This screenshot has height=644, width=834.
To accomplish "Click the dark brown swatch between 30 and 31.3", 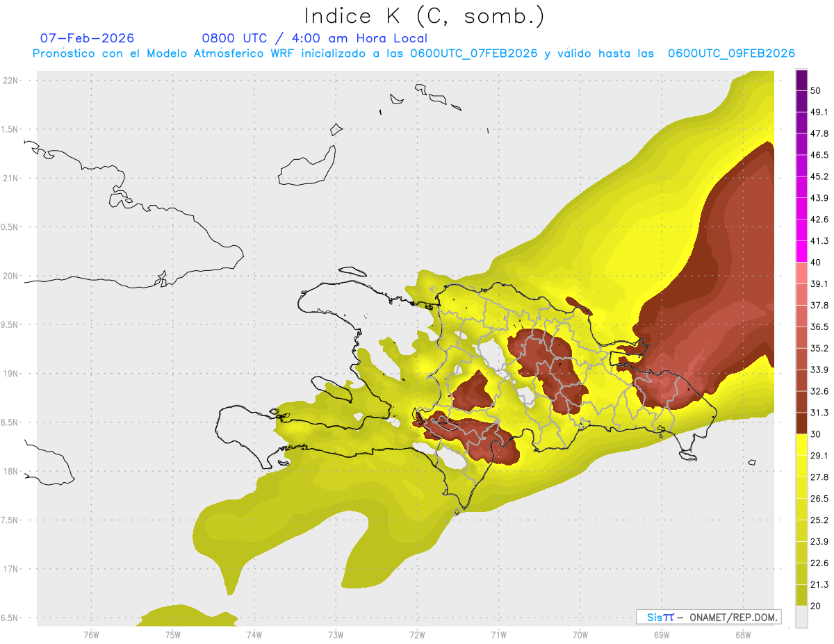I will pyautogui.click(x=801, y=423).
